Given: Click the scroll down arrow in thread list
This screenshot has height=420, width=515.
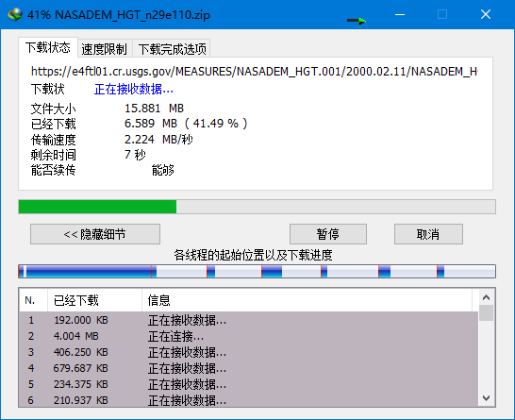Looking at the screenshot, I should (486, 398).
